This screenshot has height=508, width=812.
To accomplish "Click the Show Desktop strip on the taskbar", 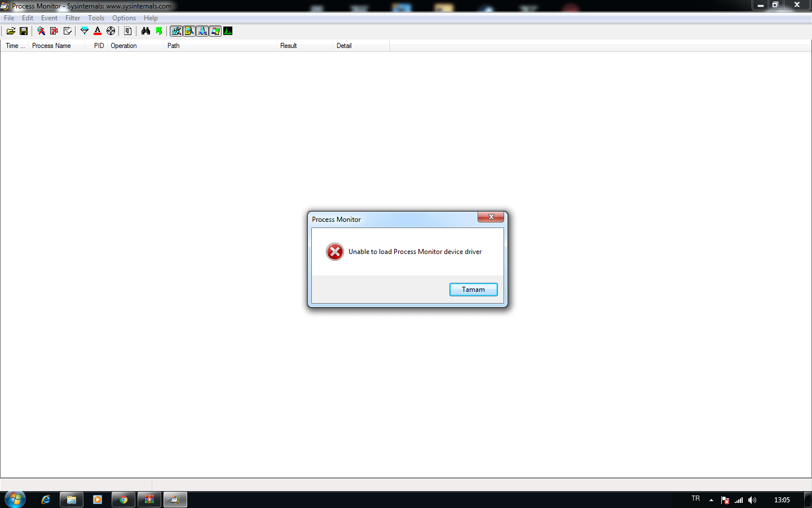I will 808,500.
